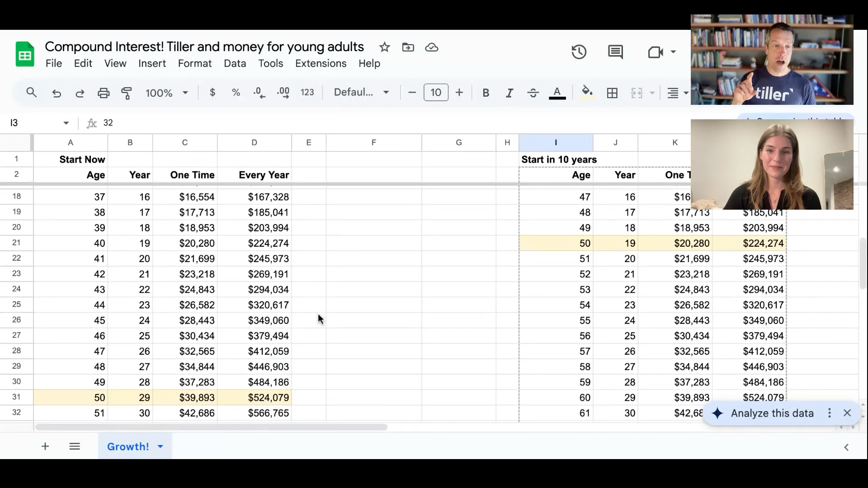Select Every Year header cell
Viewport: 868px width, 488px height.
click(x=254, y=175)
